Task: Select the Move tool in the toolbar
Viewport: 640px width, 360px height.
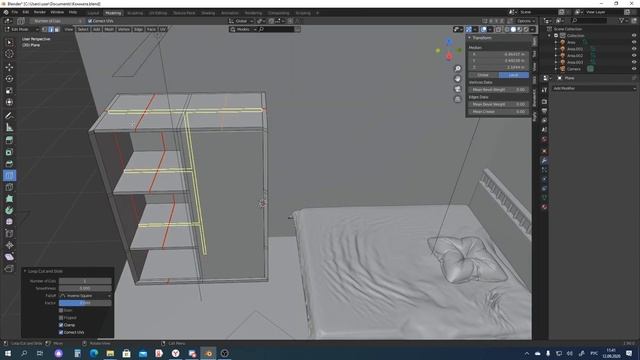Action: click(x=9, y=67)
